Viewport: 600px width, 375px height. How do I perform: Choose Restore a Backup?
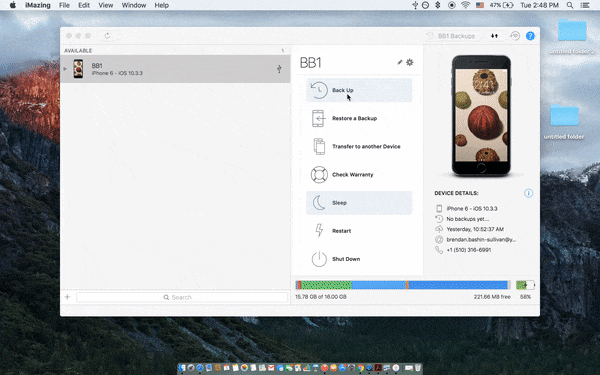359,118
